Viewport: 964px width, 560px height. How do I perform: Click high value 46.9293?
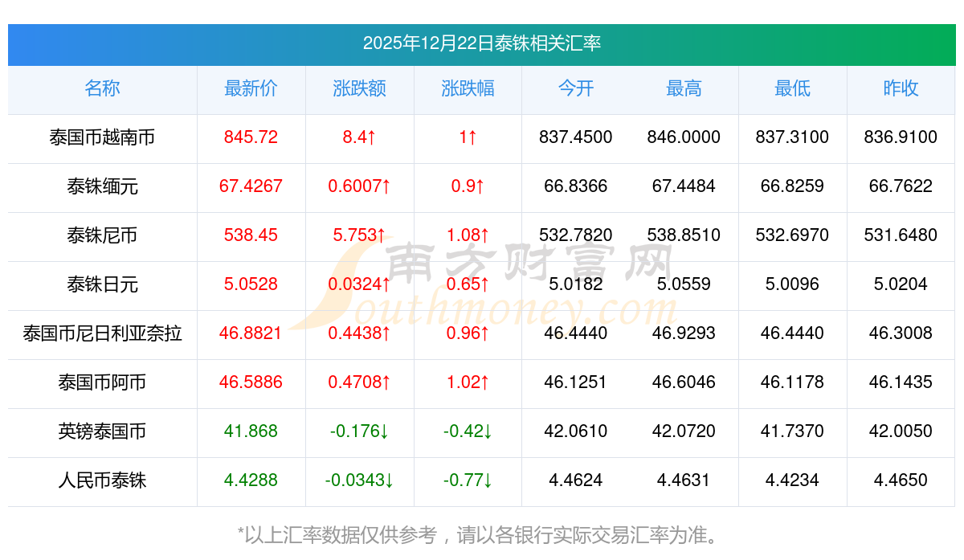(684, 334)
